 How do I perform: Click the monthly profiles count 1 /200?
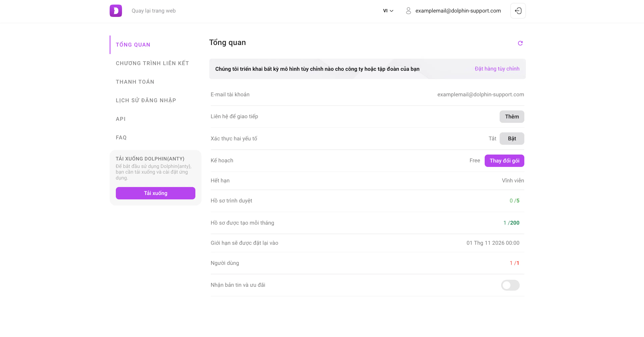pos(511,223)
